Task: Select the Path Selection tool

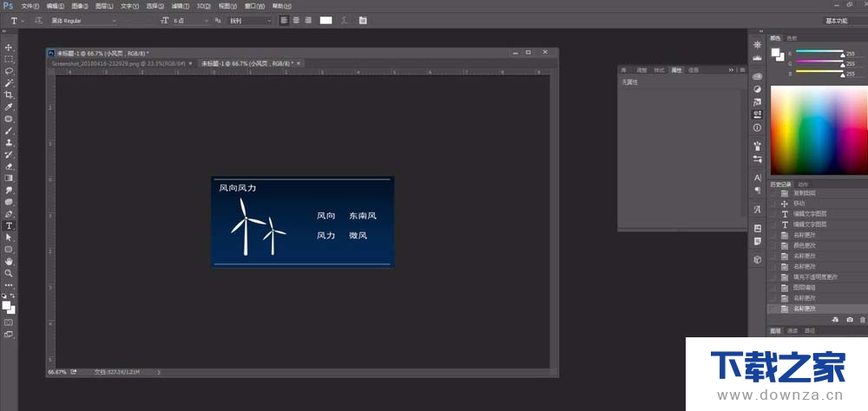Action: point(9,238)
